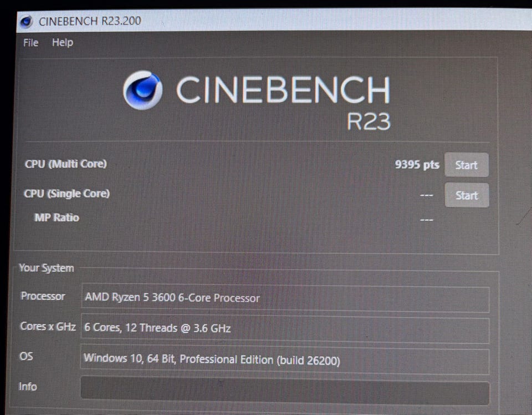Click the 'CPU (Multi Core)' label
Screen dimensions: 532x415
coord(66,164)
